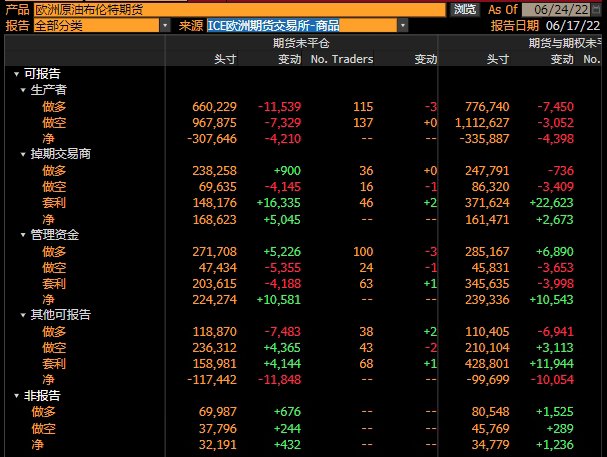
Task: Select the 头寸 header under 期货未平仓
Action: click(224, 60)
